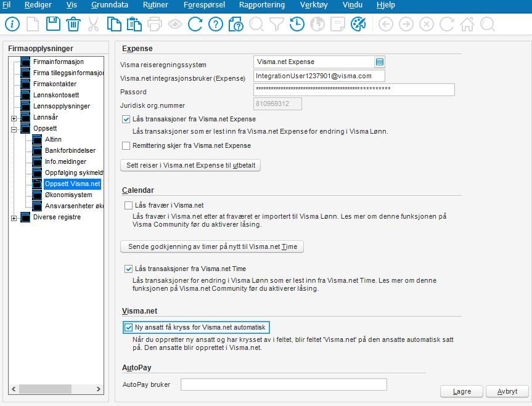Toggle Lås transaksjoner fra Visma.net Time

[128, 269]
